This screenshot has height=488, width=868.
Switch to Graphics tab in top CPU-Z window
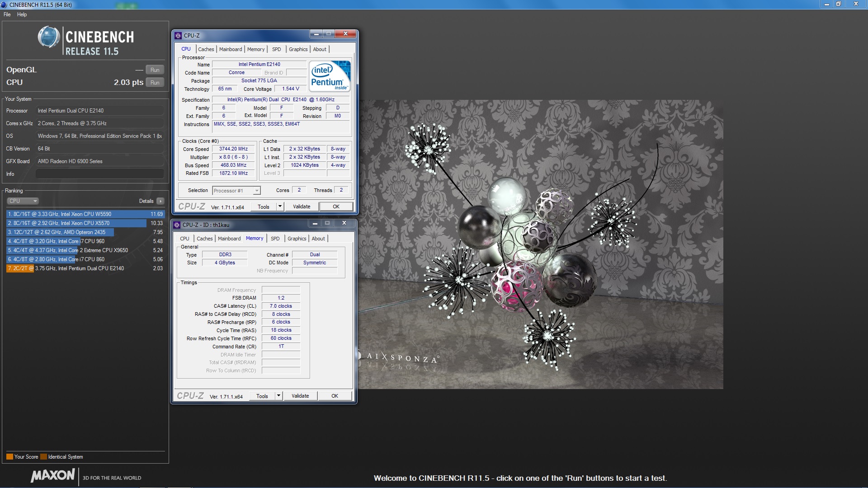(x=298, y=49)
